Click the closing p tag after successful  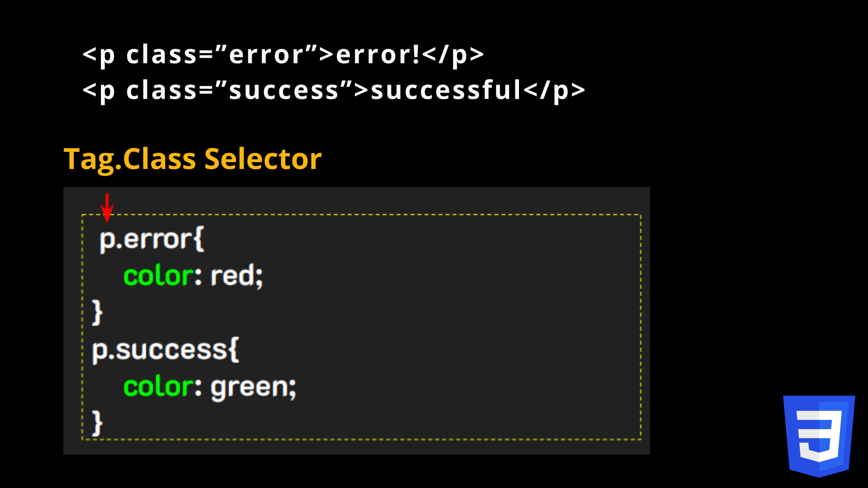pyautogui.click(x=555, y=90)
